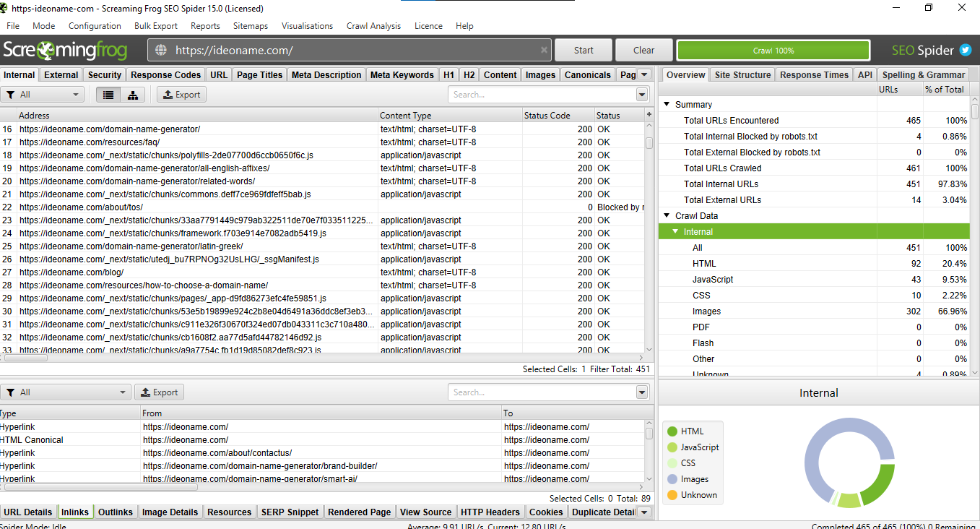The image size is (980, 529).
Task: Clear the URL field with X icon
Action: coord(544,51)
